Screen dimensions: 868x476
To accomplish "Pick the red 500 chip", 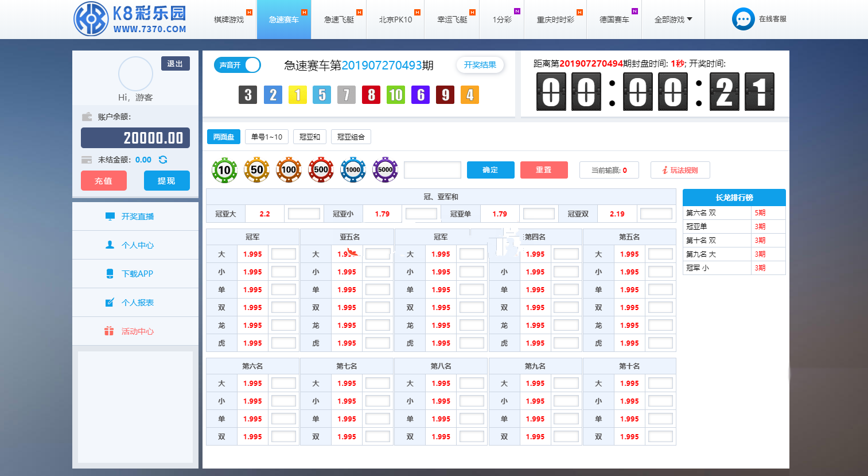I will [321, 170].
